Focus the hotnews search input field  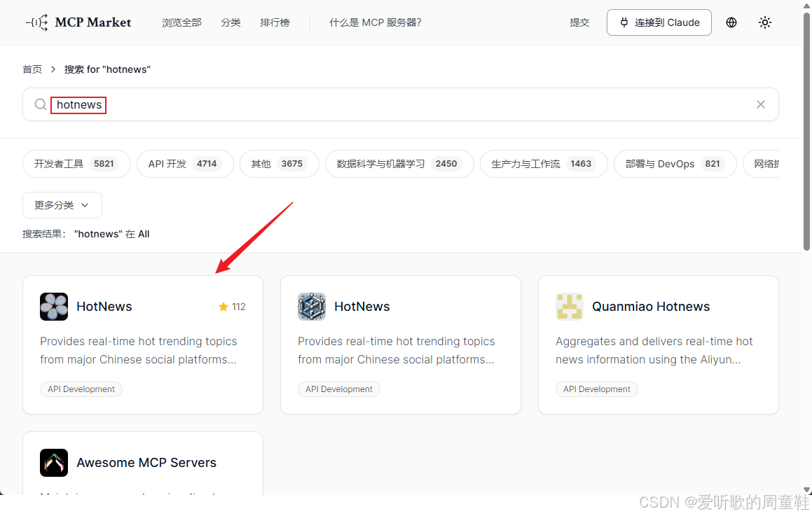(x=400, y=104)
